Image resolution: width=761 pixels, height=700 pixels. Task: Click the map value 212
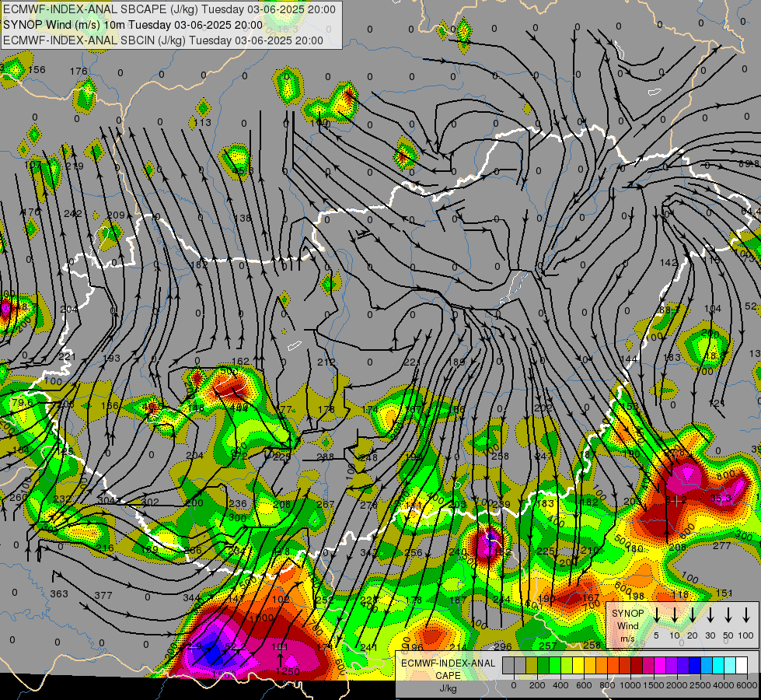tap(326, 362)
